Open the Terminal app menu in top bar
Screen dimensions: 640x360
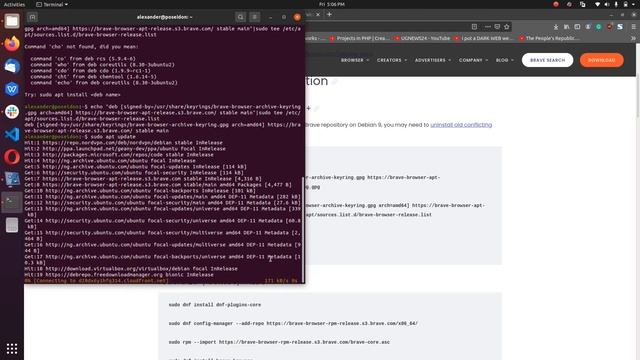click(52, 4)
